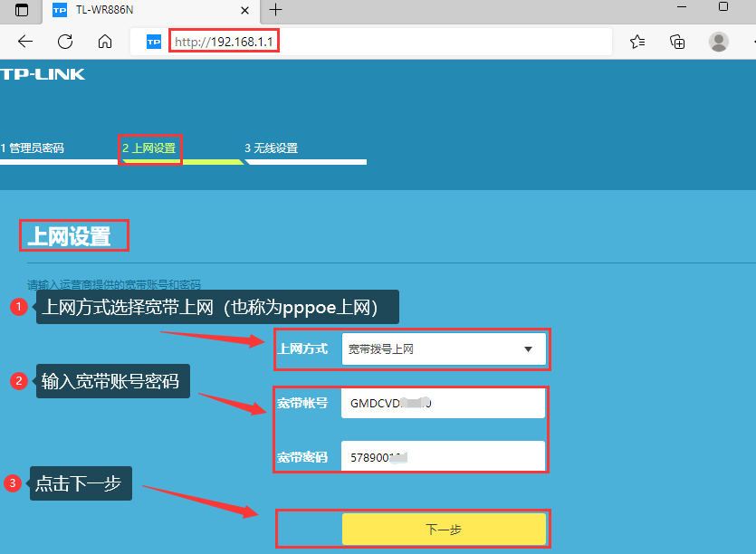
Task: Click the TP site icon in address bar
Action: 154,42
